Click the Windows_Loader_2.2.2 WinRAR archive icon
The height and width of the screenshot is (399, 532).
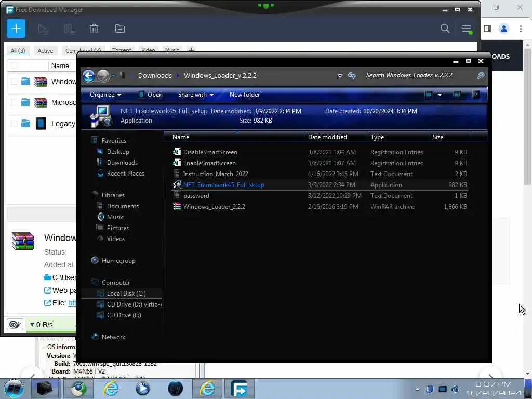click(177, 206)
